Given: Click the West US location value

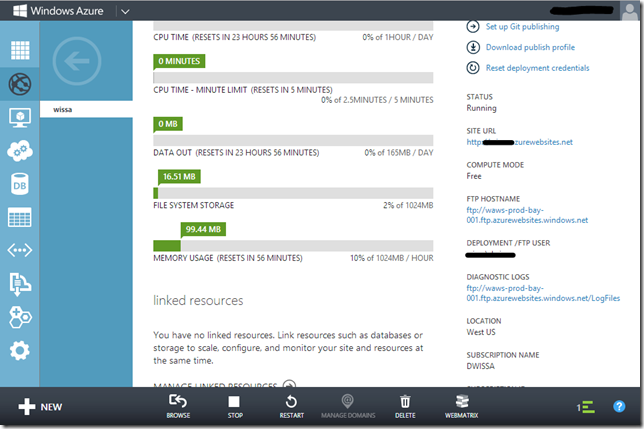Looking at the screenshot, I should tap(481, 332).
